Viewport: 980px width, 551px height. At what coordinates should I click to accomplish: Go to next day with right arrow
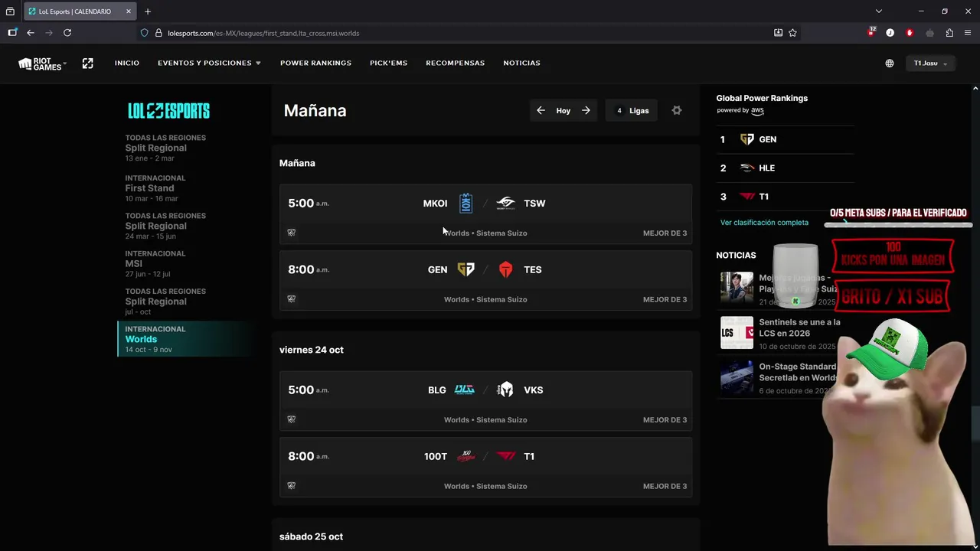(x=586, y=110)
